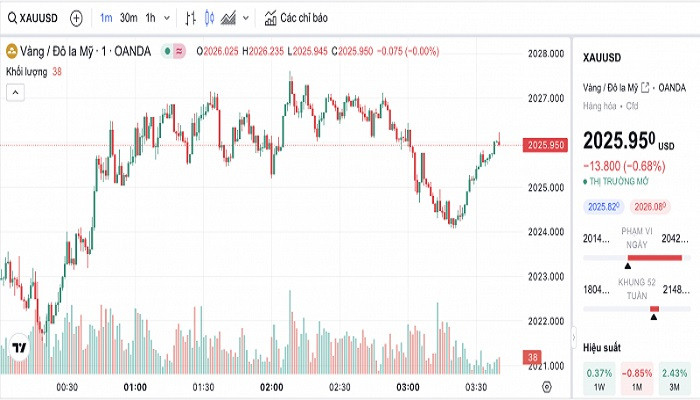Select the bar chart style icon
Screen dimensions: 700x400
click(191, 18)
